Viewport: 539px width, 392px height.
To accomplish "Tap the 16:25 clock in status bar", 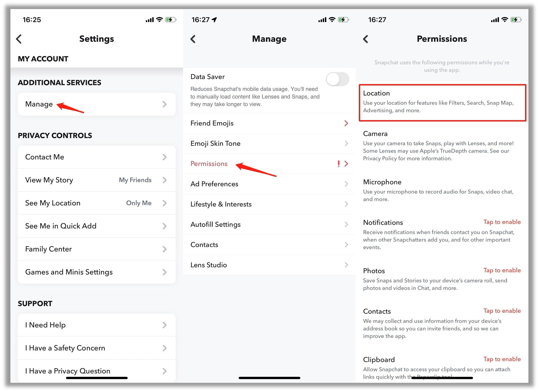I will (32, 20).
